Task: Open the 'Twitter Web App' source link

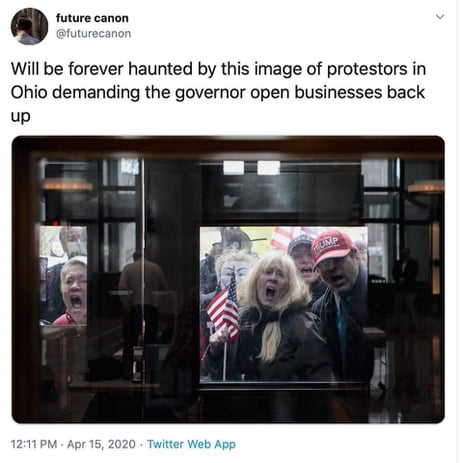Action: (x=191, y=444)
